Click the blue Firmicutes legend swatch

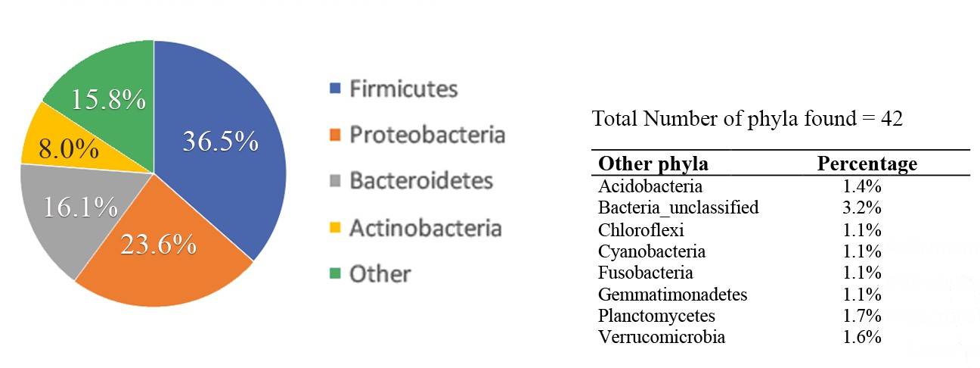[335, 89]
